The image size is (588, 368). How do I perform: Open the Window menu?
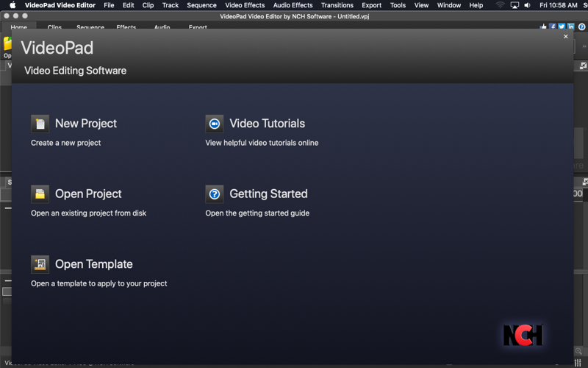449,5
